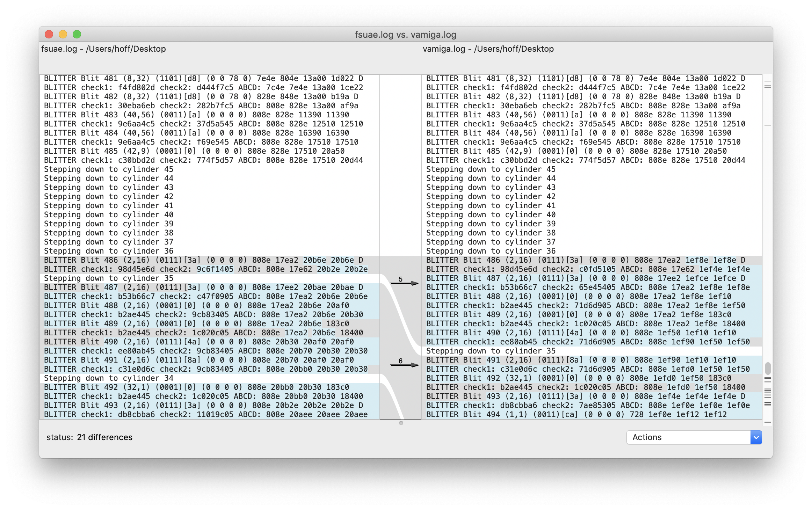812x510 pixels.
Task: Click the blue chevron on Actions popup
Action: click(x=756, y=437)
